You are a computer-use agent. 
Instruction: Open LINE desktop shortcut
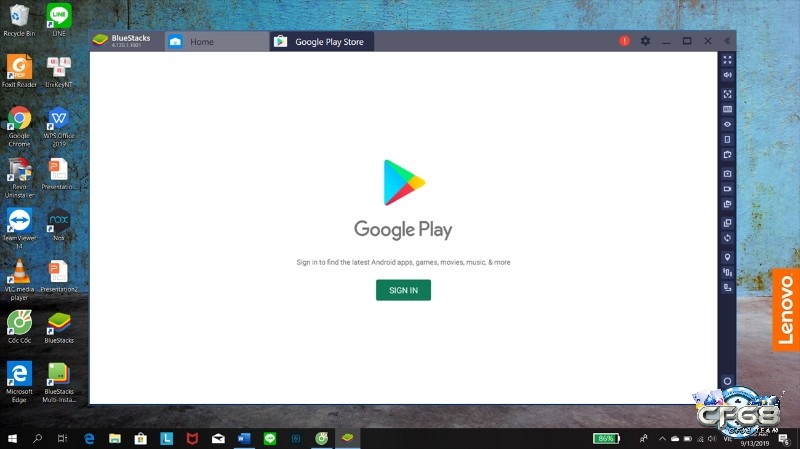click(59, 20)
